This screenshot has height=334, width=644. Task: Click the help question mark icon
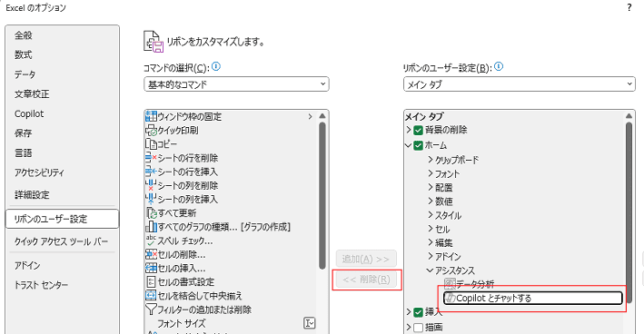pyautogui.click(x=629, y=7)
